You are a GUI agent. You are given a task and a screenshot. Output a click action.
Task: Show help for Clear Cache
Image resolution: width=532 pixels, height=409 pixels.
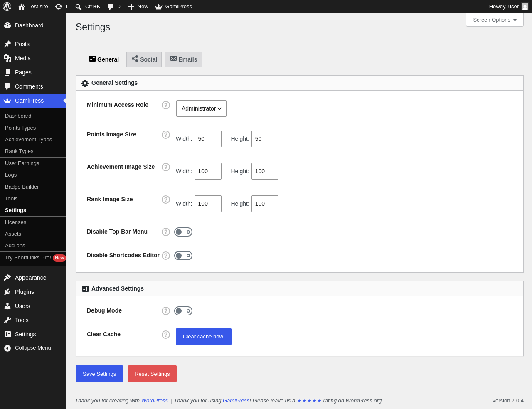[166, 335]
